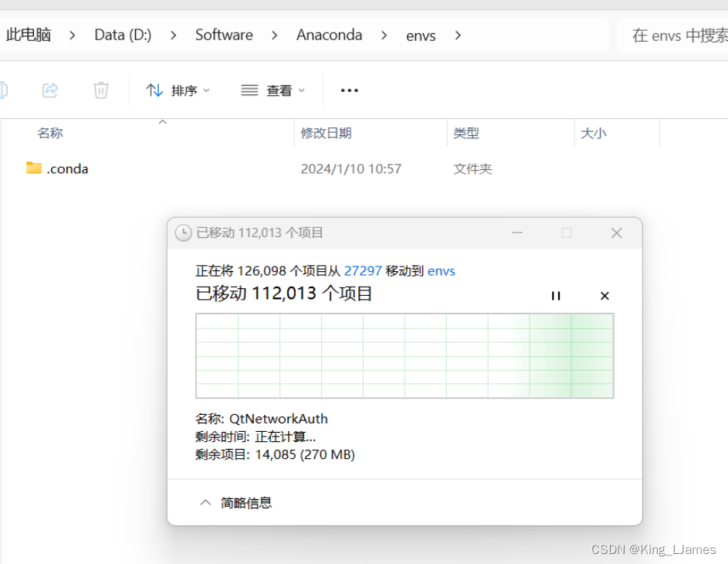This screenshot has width=728, height=564.
Task: Open the envs destination link
Action: click(x=441, y=271)
